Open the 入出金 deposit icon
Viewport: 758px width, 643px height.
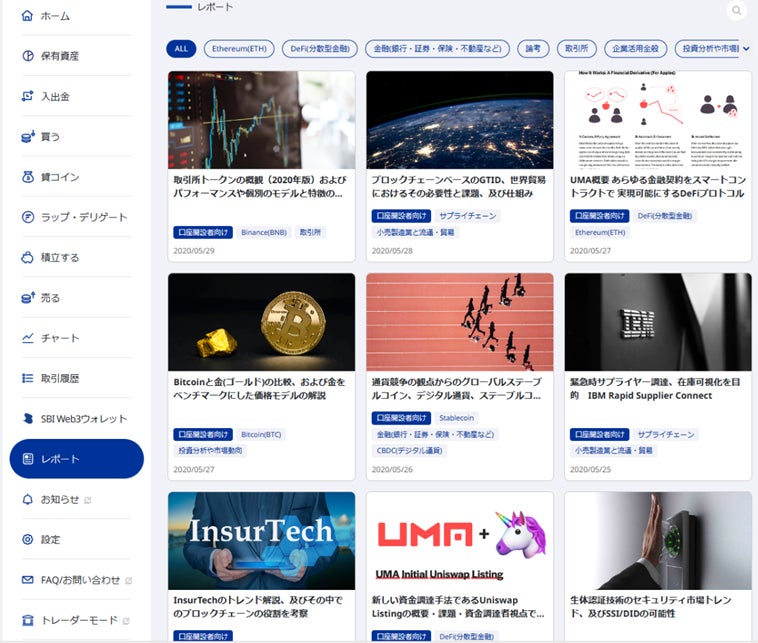click(28, 96)
